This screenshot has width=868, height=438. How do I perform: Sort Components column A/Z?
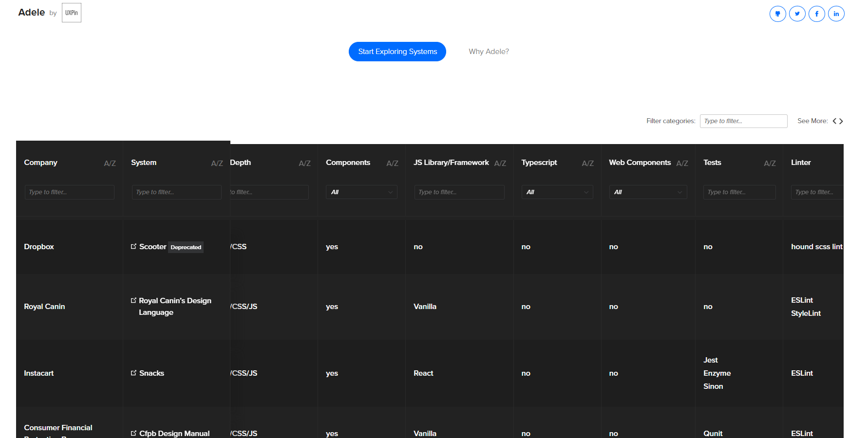point(392,163)
